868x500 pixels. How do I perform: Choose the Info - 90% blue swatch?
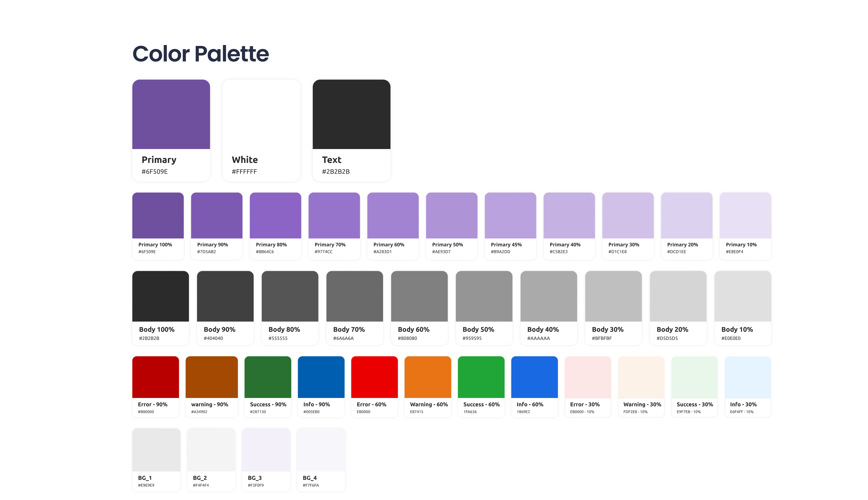tap(321, 377)
